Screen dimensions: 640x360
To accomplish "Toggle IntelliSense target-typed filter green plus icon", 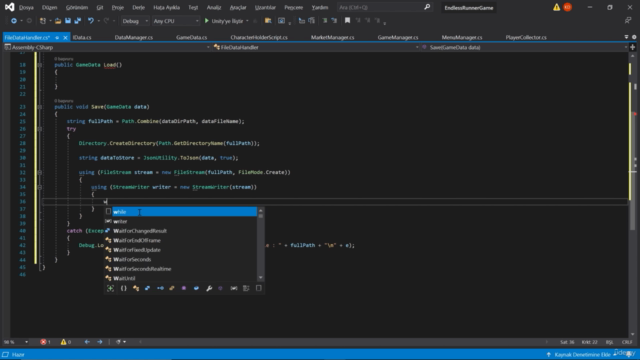I will pos(110,288).
